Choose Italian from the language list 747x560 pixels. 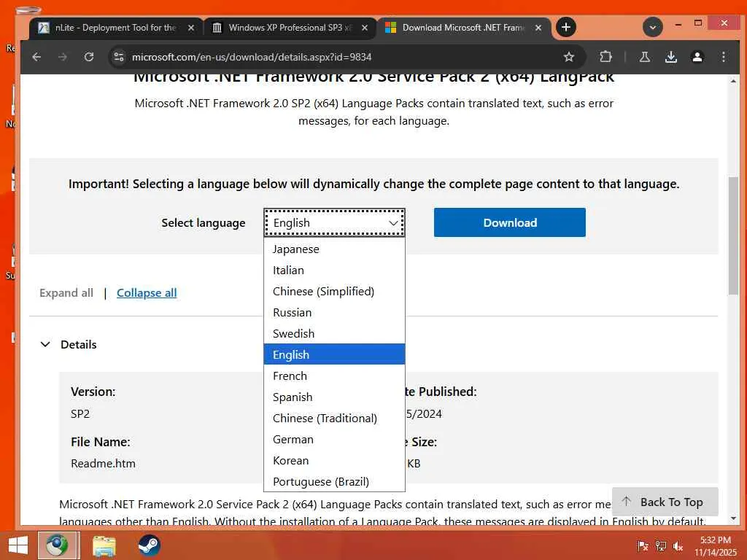tap(334, 270)
